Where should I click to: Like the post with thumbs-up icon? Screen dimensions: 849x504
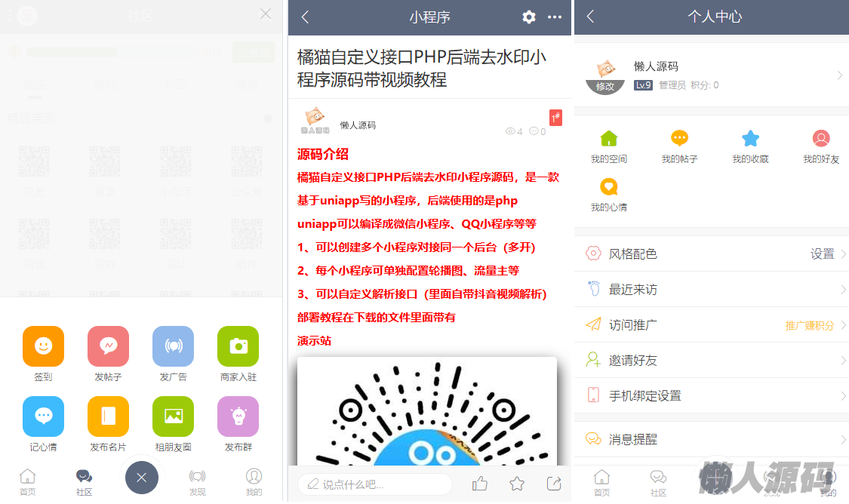(x=480, y=484)
